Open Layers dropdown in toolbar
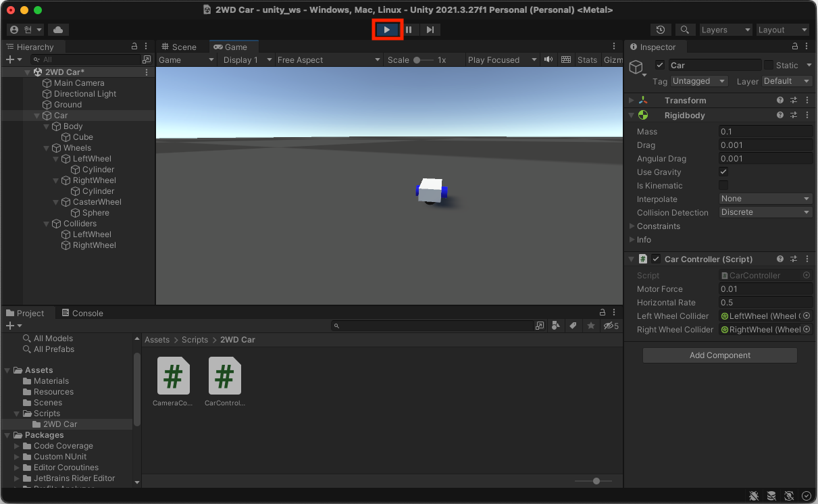Image resolution: width=818 pixels, height=504 pixels. tap(725, 30)
